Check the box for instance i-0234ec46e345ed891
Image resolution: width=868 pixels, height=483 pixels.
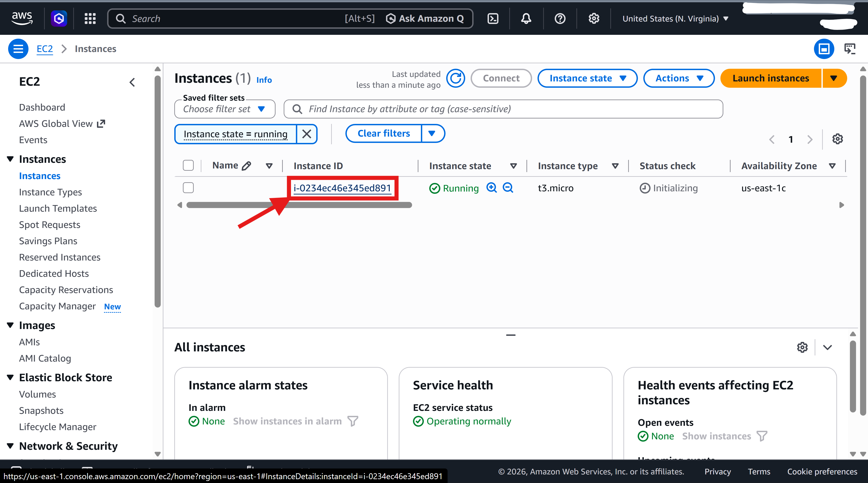tap(188, 188)
